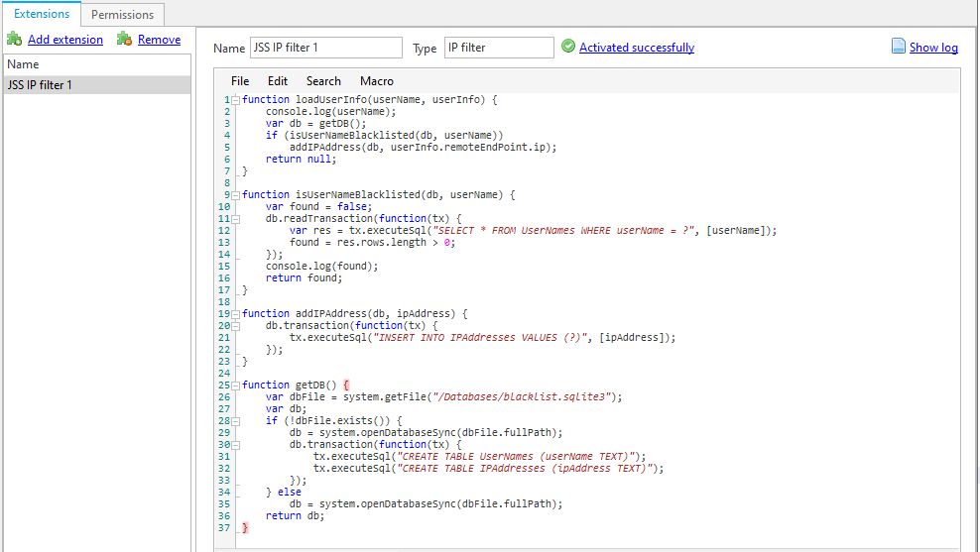Open the Macro menu in editor
Screen dimensions: 980x552
pos(376,81)
